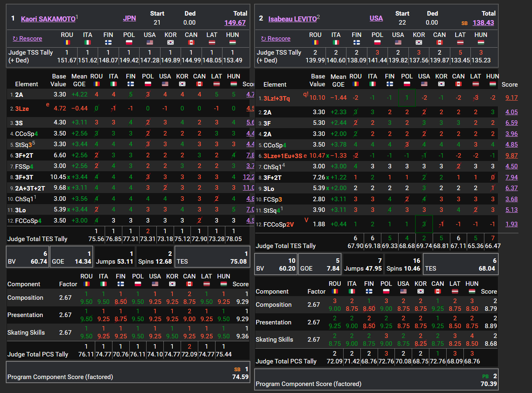Click South Korean flag in Levito's judge tally header
Screen dimensions: 532x393
(419, 42)
